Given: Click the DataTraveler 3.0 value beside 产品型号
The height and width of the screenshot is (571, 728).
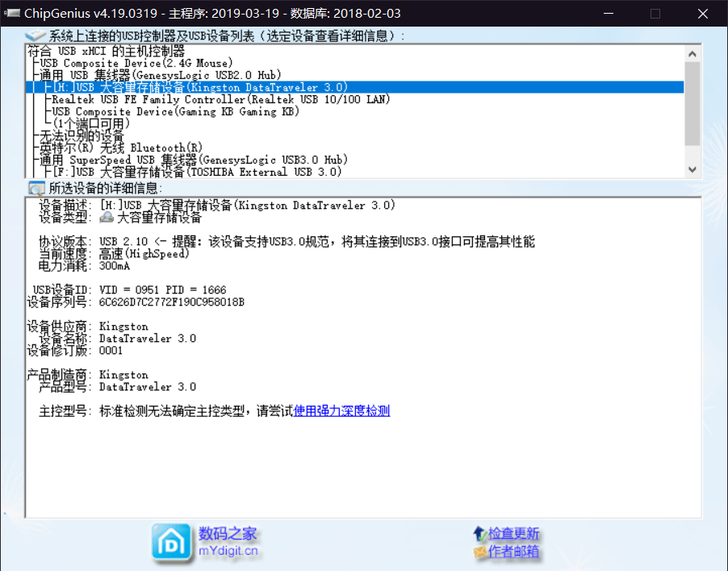Looking at the screenshot, I should 148,386.
